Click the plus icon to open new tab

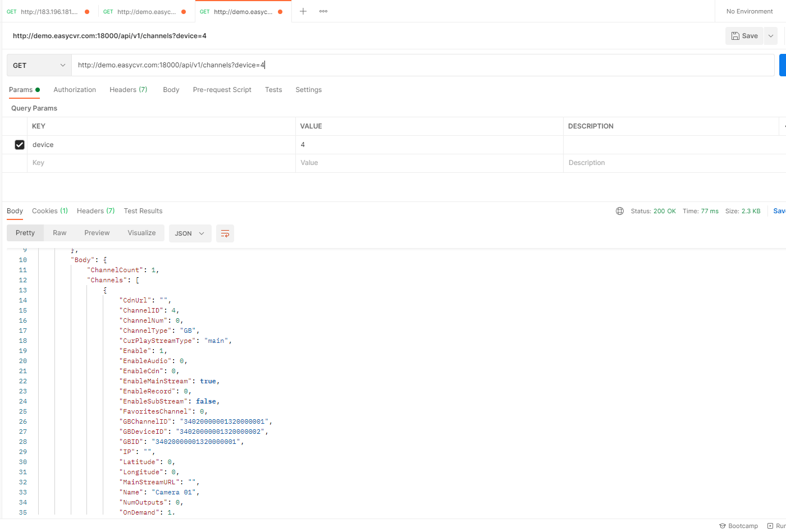pyautogui.click(x=303, y=11)
